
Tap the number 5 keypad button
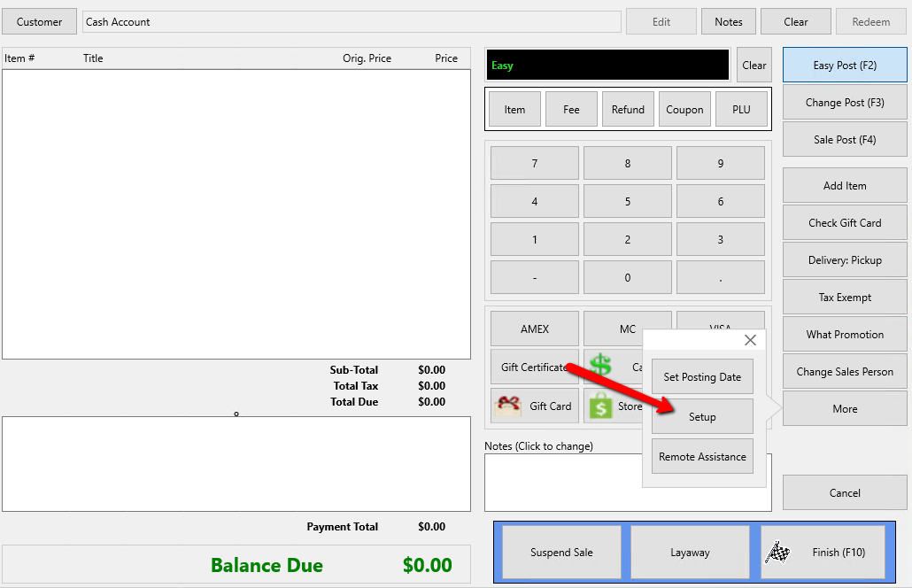[x=627, y=201]
